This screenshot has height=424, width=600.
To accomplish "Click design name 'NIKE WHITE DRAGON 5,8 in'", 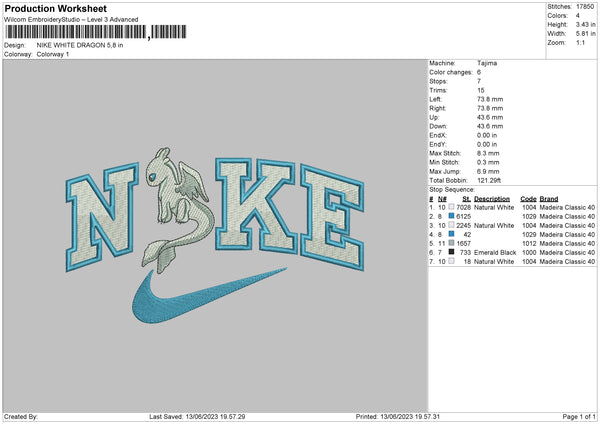I will [80, 45].
